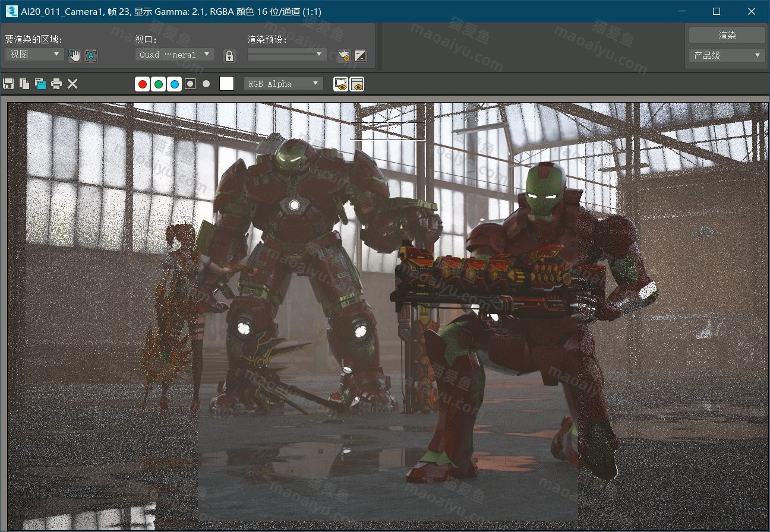Click the 渲染 render button
The width and height of the screenshot is (770, 532).
(727, 35)
